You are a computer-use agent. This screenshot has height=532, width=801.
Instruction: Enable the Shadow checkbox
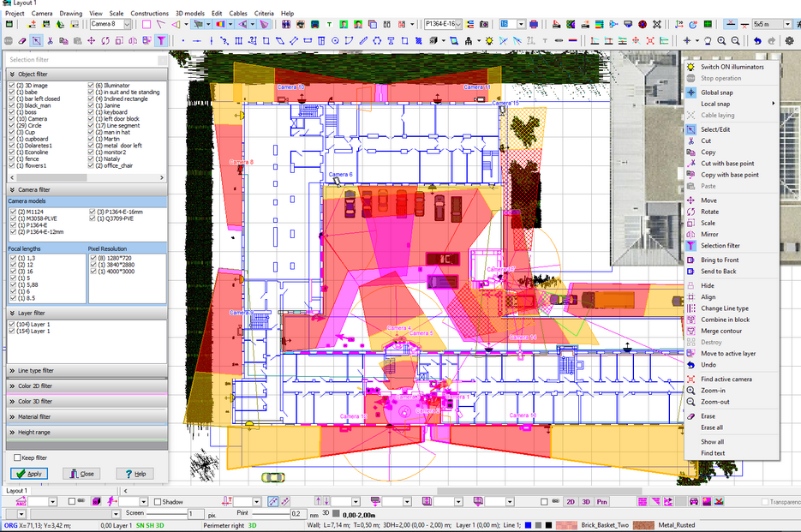158,502
